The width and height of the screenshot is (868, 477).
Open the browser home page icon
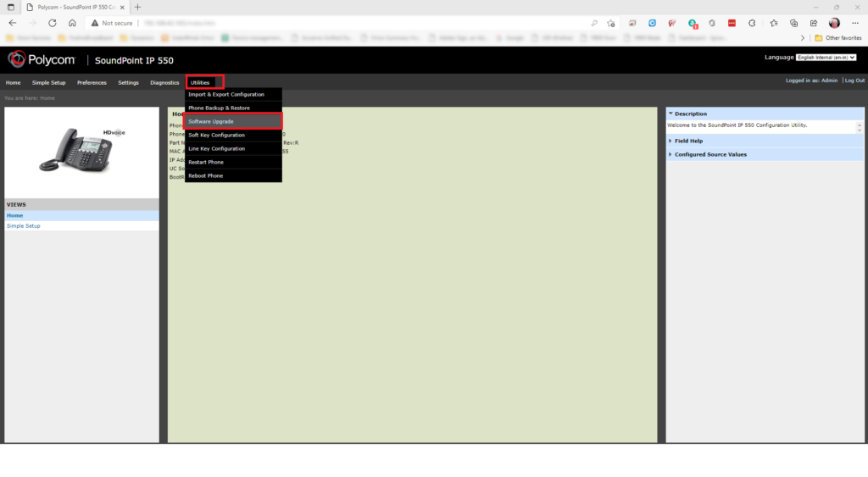[72, 23]
